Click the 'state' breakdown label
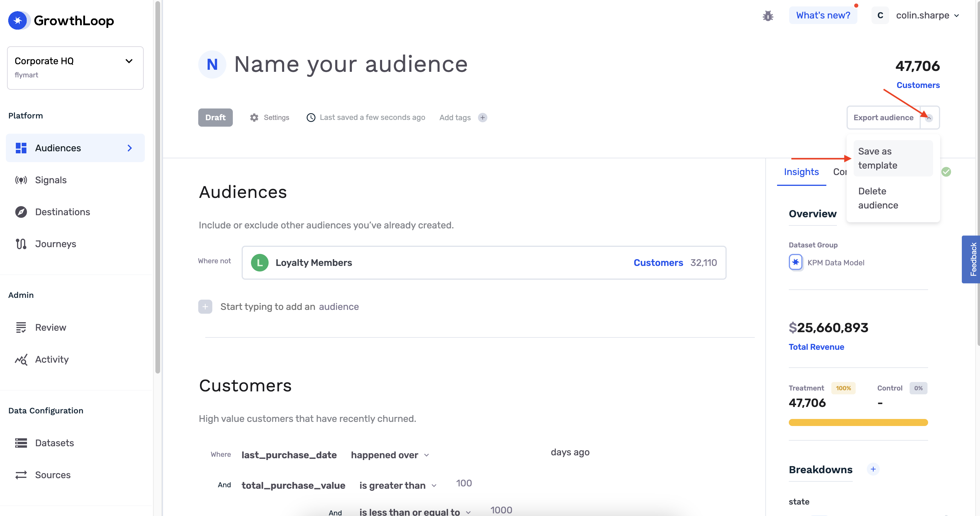Viewport: 980px width, 516px height. click(799, 502)
